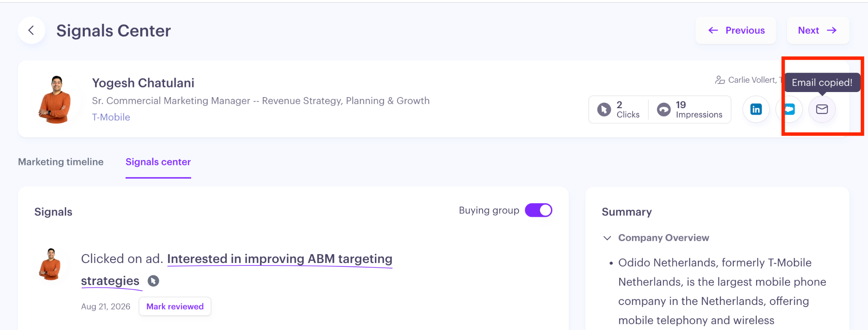868x330 pixels.
Task: Copy email with the envelope icon
Action: pyautogui.click(x=822, y=109)
